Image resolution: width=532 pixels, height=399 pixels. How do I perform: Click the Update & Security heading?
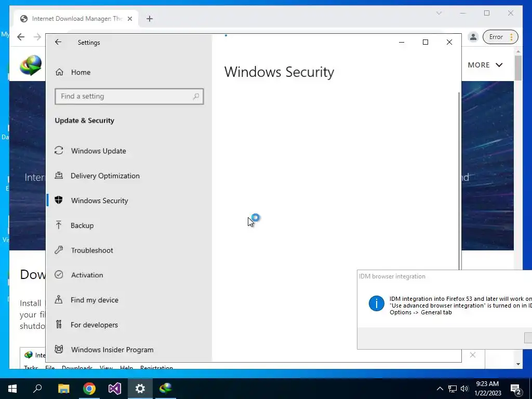pos(85,121)
